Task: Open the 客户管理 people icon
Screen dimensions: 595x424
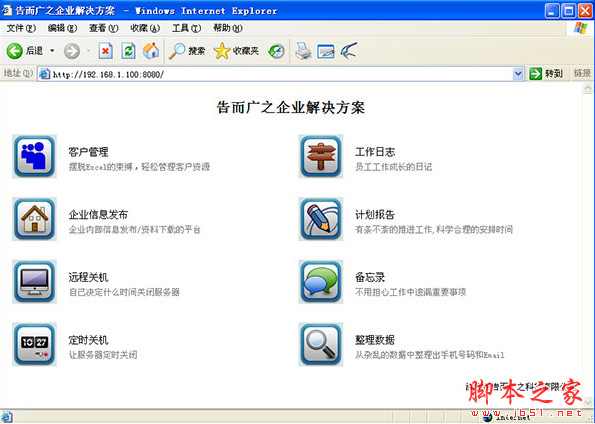Action: click(35, 156)
